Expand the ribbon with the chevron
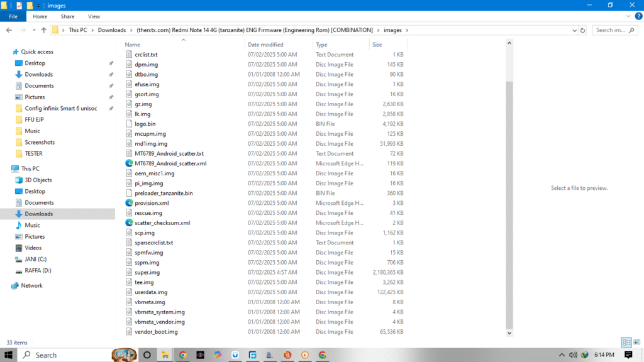The height and width of the screenshot is (362, 644). click(x=629, y=16)
